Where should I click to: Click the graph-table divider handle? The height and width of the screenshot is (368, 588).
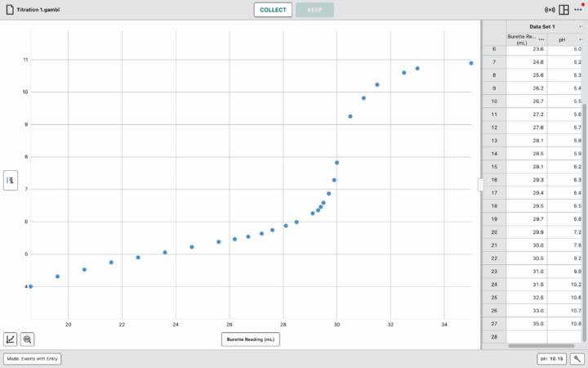[x=481, y=185]
